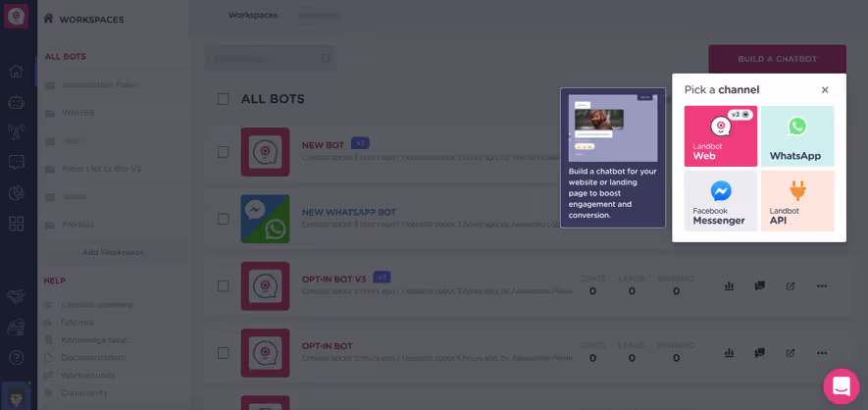Open the Product workspace folder
Image resolution: width=868 pixels, height=410 pixels.
pos(78,225)
